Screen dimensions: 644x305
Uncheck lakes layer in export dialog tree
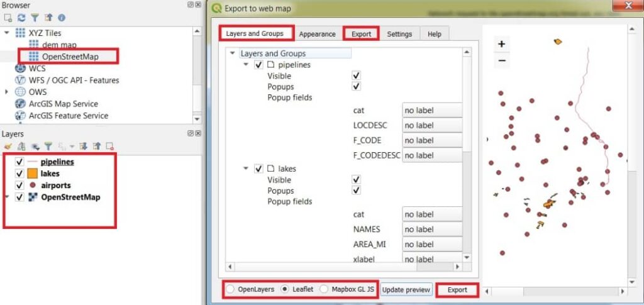coord(258,169)
